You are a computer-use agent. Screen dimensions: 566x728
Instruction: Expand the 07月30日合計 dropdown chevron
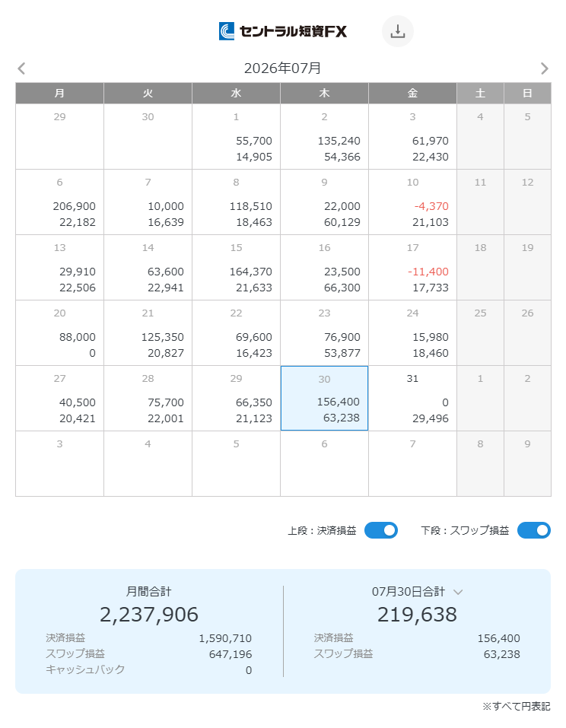pyautogui.click(x=458, y=592)
